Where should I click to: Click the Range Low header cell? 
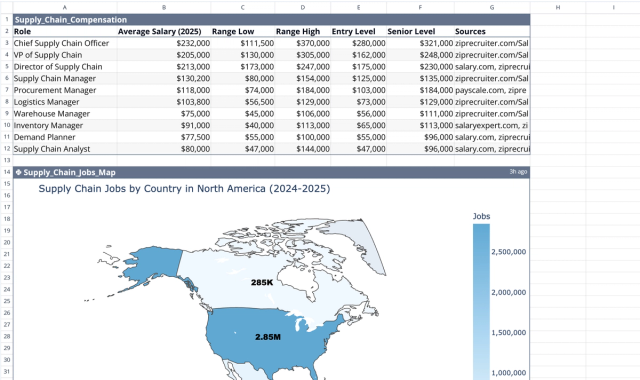click(x=242, y=31)
